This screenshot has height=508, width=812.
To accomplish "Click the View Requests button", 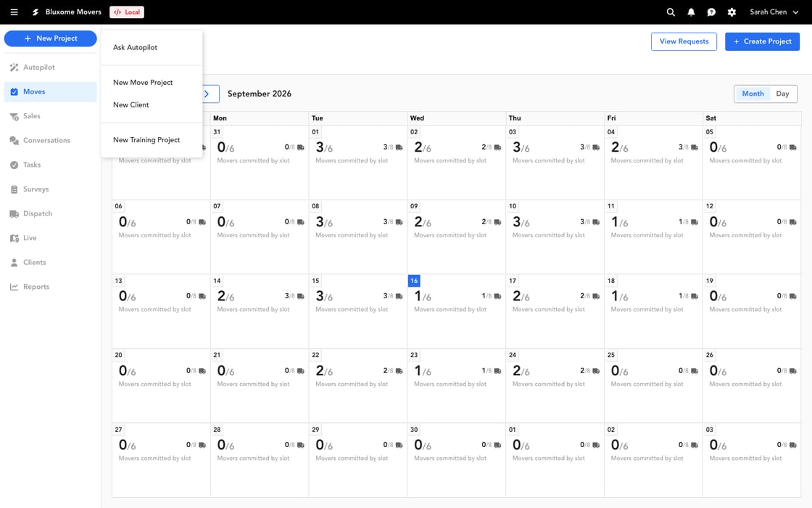I will click(x=684, y=41).
